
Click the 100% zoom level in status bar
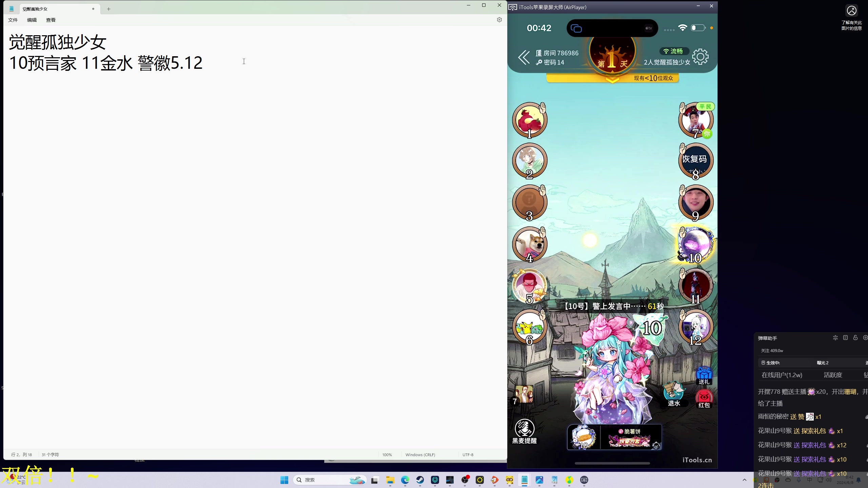coord(387,455)
